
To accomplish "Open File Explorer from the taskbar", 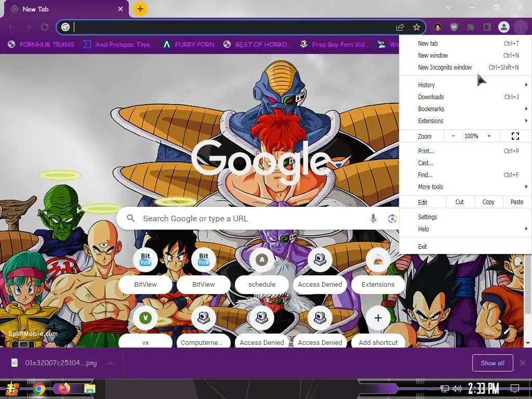I will coord(89,389).
